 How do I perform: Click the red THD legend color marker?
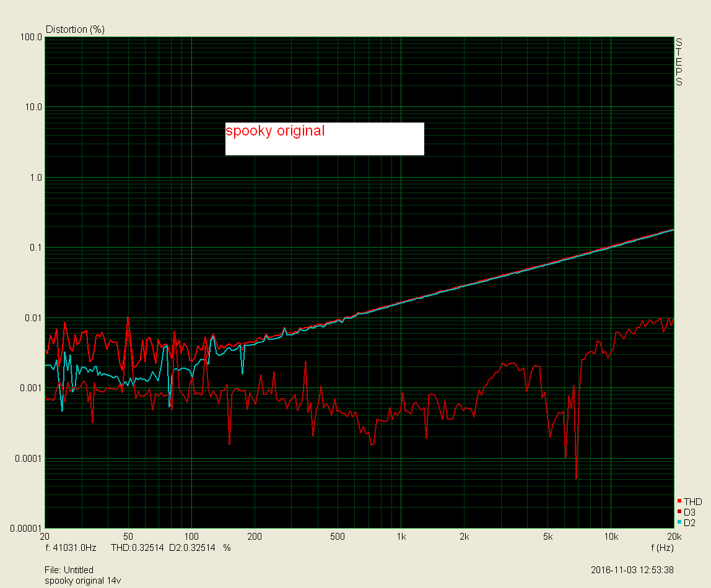pos(679,501)
